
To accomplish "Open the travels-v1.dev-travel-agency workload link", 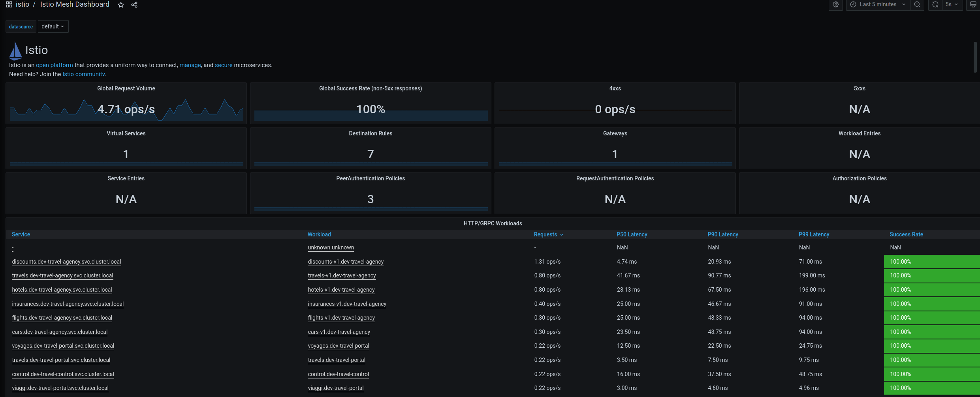I will tap(342, 275).
